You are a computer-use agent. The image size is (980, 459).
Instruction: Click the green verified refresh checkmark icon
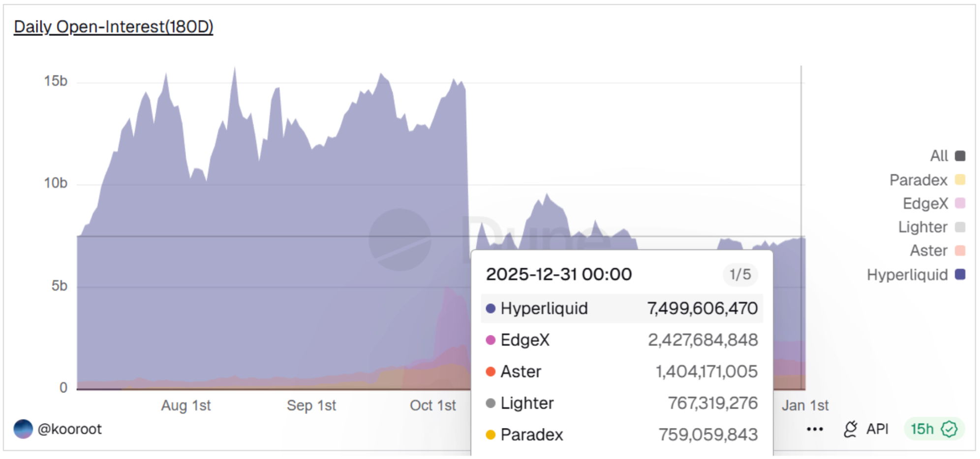pos(949,429)
